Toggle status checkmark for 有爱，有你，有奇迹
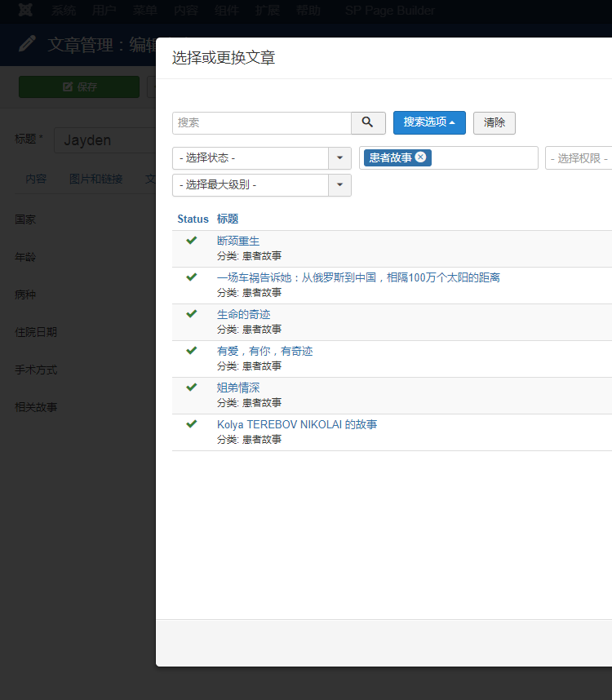Image resolution: width=612 pixels, height=700 pixels. [x=192, y=351]
